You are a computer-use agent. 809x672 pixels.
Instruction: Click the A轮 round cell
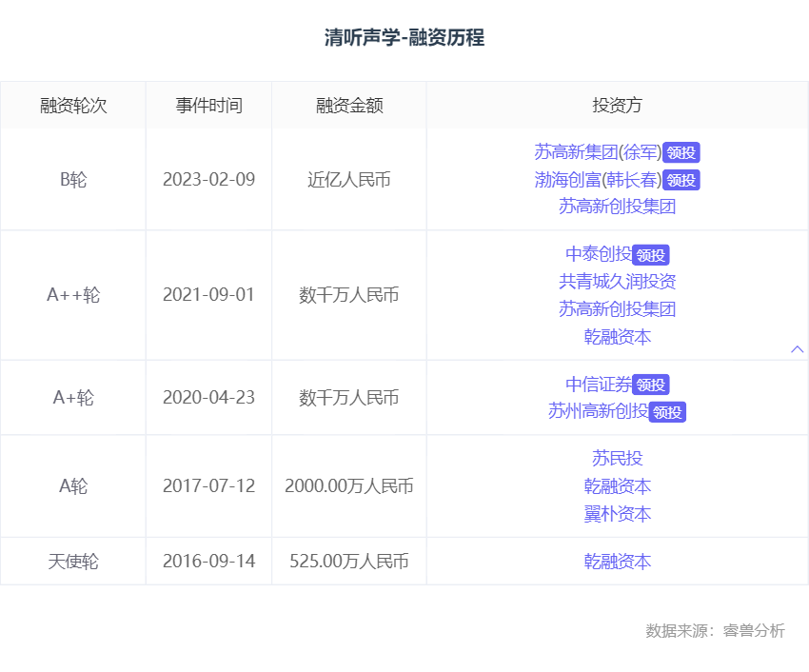coord(73,486)
